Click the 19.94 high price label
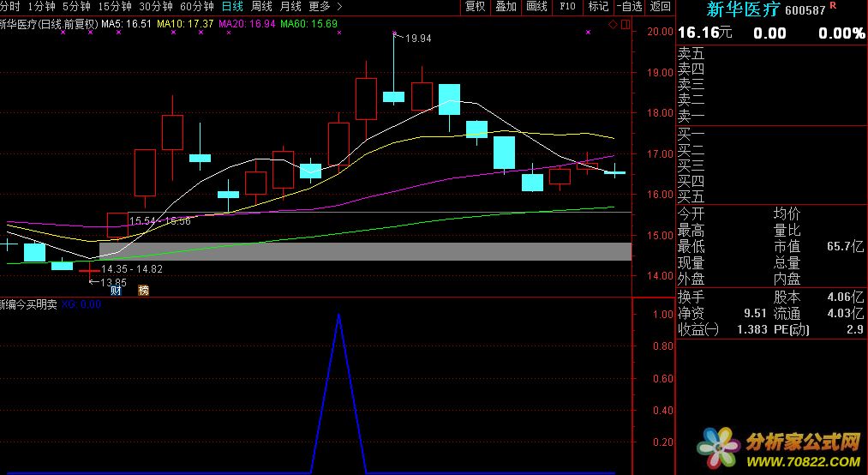The height and width of the screenshot is (475, 868). [418, 39]
